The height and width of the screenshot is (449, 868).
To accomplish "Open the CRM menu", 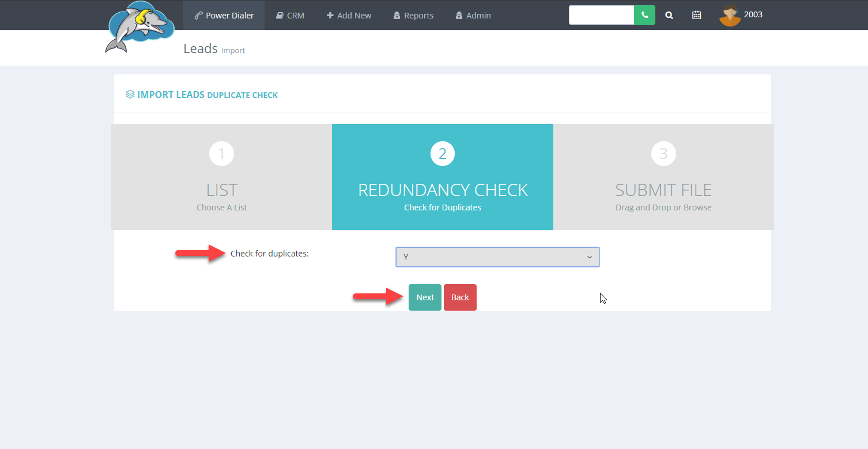I will pos(290,15).
